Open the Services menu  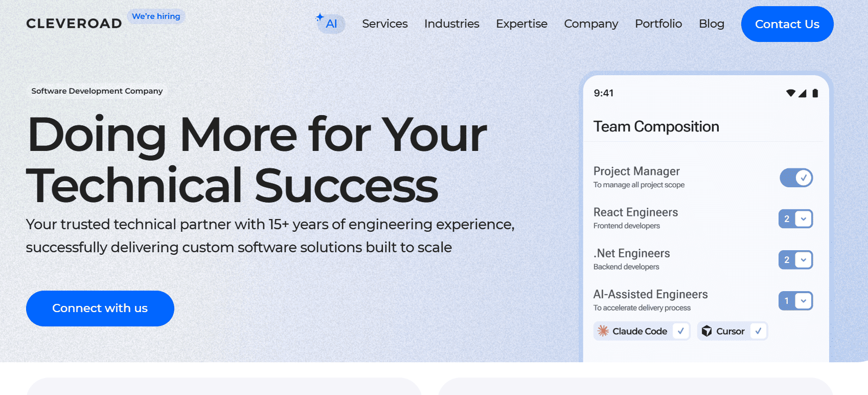point(385,24)
